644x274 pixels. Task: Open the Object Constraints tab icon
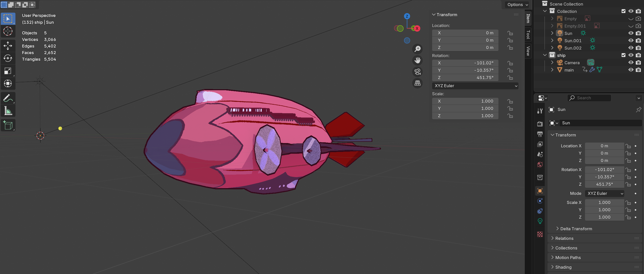[540, 211]
